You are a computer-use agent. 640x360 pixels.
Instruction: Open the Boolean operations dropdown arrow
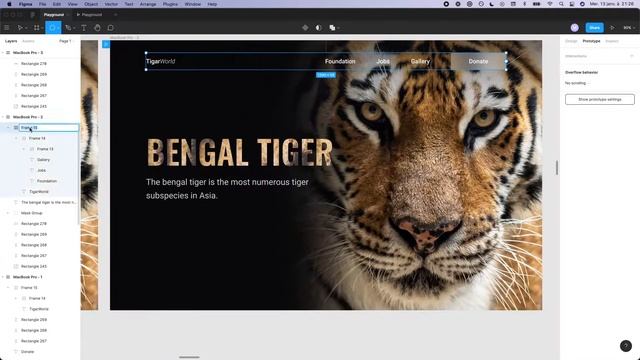point(338,28)
